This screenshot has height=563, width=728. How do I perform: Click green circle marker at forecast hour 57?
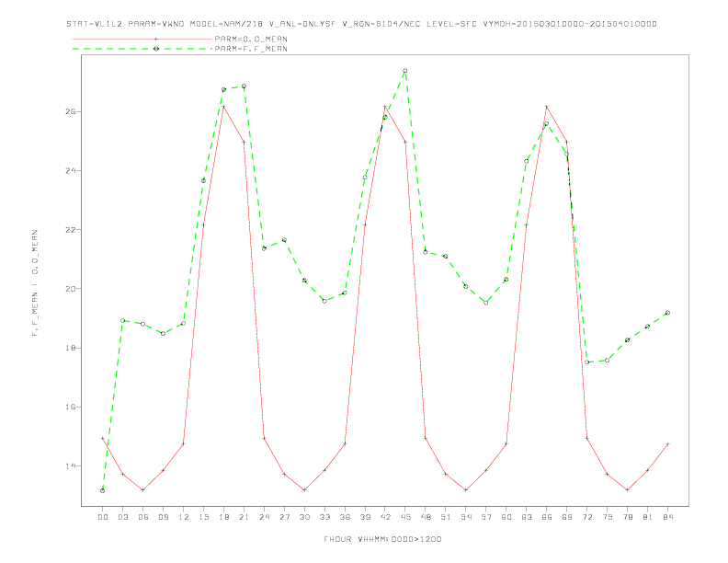(x=486, y=303)
